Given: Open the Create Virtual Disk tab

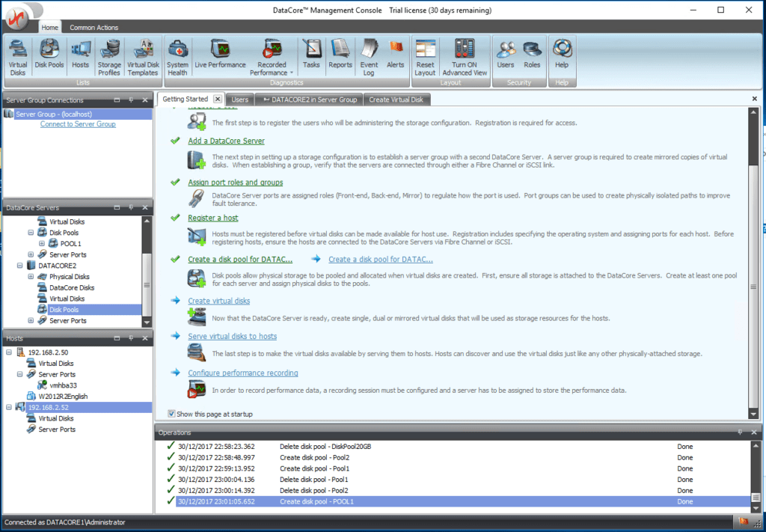Looking at the screenshot, I should tap(397, 99).
